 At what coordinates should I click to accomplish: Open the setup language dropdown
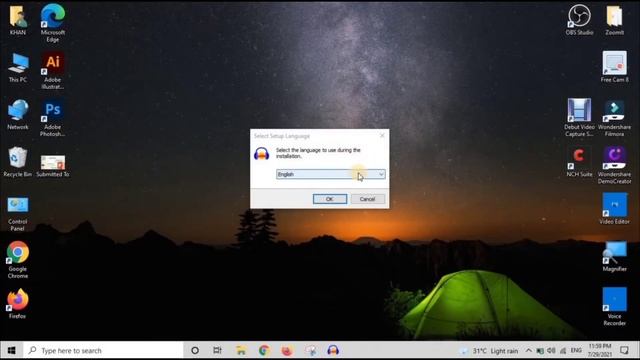[331, 174]
